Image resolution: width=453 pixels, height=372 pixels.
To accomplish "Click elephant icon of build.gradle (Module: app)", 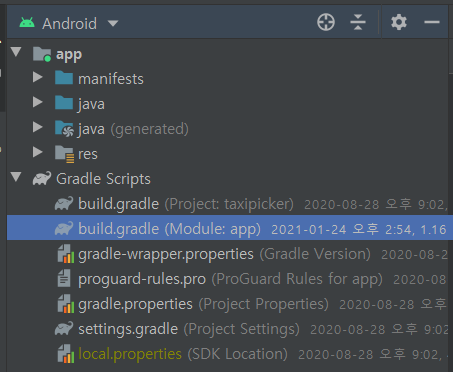I will click(x=64, y=228).
